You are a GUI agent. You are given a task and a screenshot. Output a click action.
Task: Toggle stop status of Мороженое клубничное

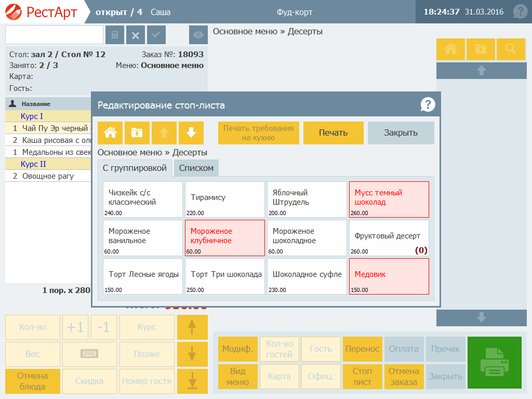(x=224, y=238)
